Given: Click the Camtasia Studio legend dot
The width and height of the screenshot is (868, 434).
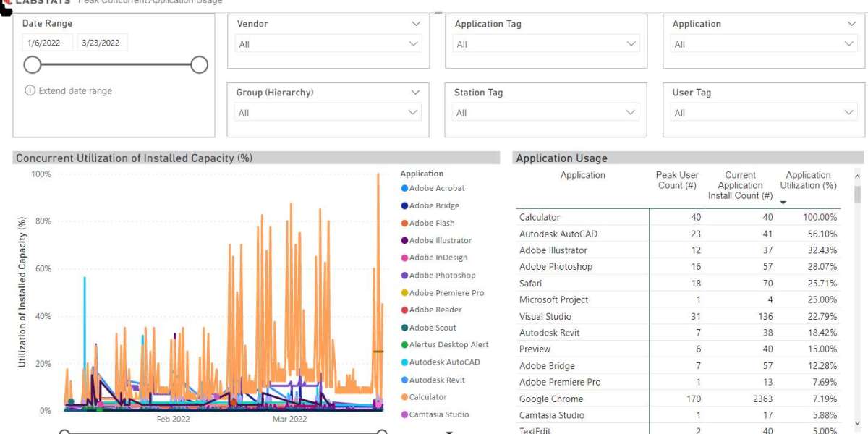Looking at the screenshot, I should tap(405, 414).
